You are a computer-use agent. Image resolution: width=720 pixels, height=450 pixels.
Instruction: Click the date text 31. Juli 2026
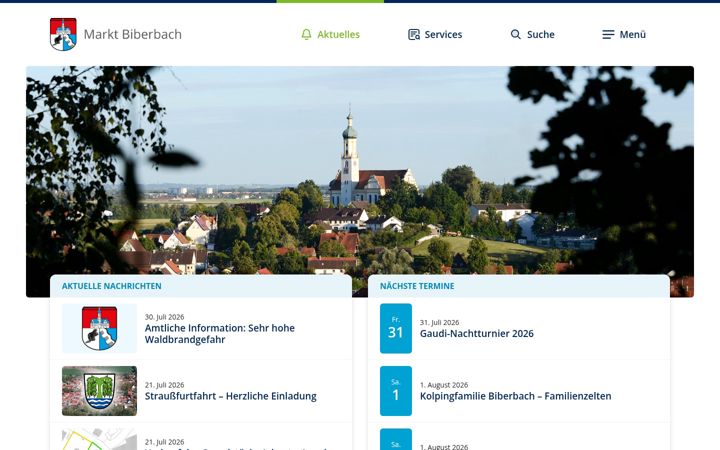tap(439, 322)
